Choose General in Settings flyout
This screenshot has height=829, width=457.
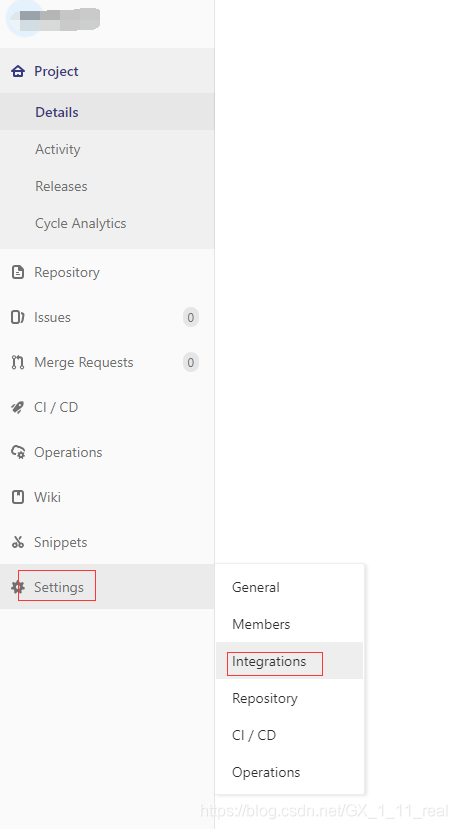(x=255, y=587)
